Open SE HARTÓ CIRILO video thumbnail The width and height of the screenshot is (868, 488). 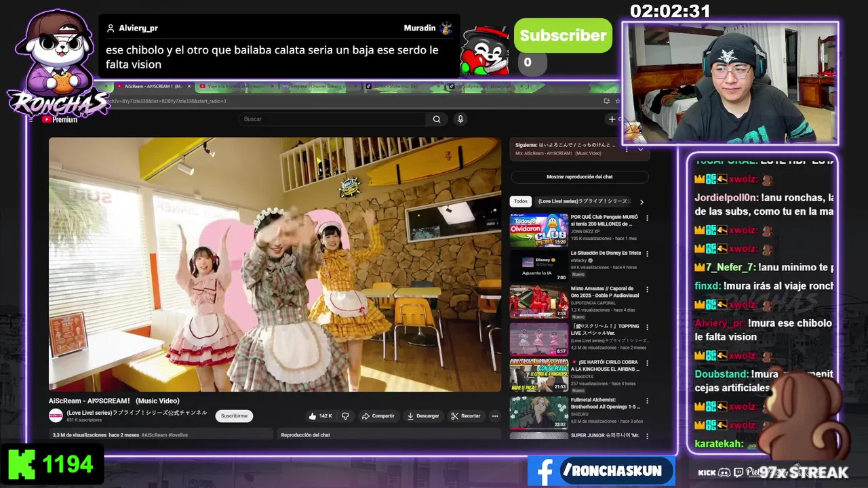[539, 375]
